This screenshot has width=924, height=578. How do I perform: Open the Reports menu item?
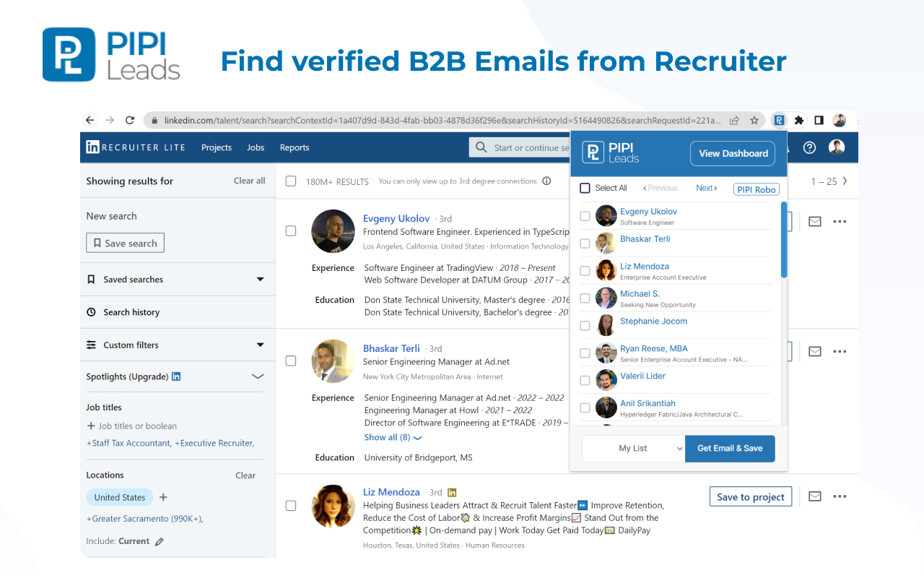pos(295,147)
